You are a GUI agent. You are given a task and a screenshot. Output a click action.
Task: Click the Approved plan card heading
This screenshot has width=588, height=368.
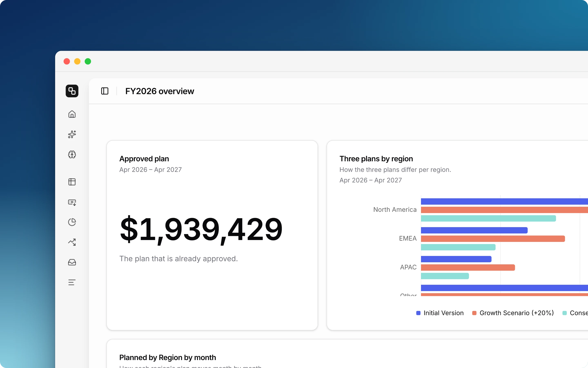(x=144, y=159)
